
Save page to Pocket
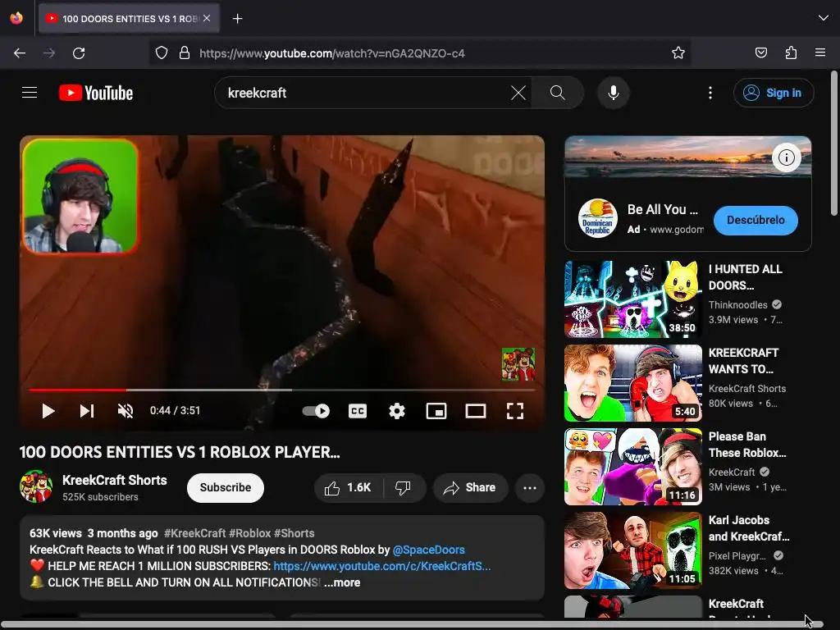(x=760, y=53)
